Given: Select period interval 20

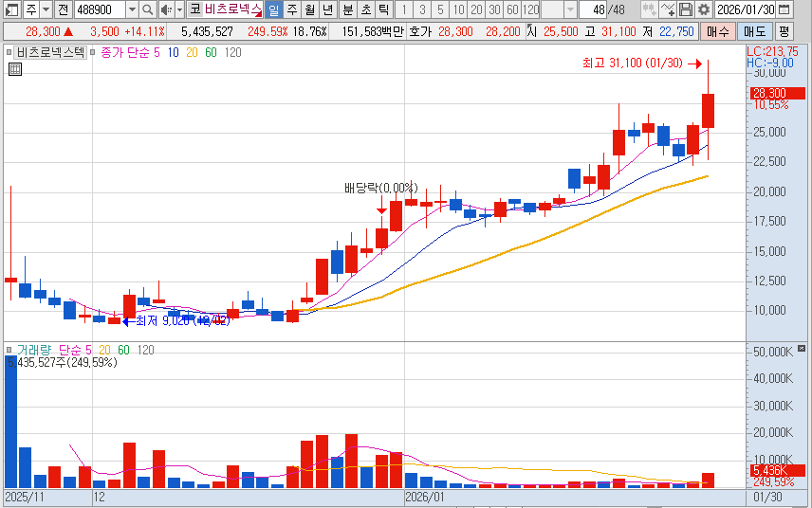Looking at the screenshot, I should coord(476,9).
